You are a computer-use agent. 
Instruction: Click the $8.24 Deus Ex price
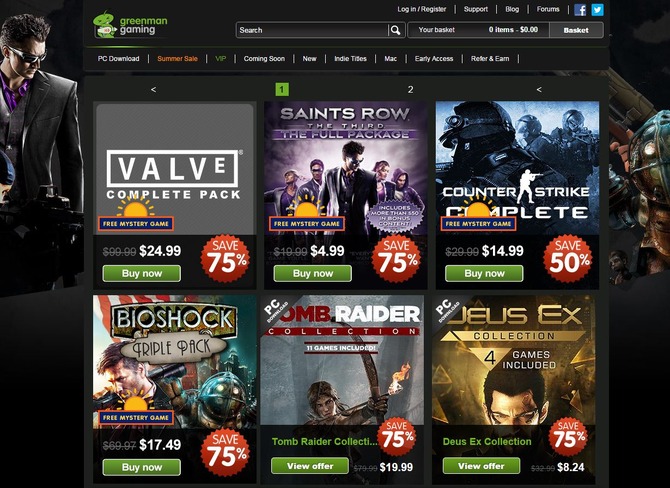point(570,467)
